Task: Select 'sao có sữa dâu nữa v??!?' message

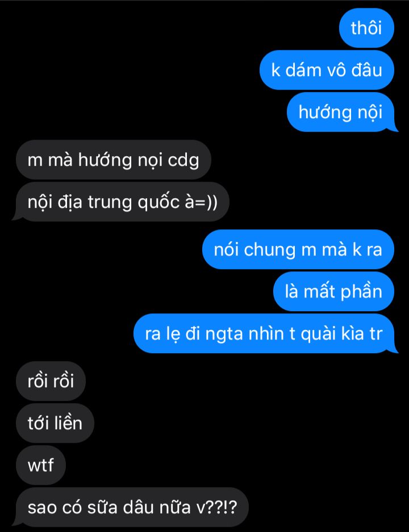Action: [131, 507]
